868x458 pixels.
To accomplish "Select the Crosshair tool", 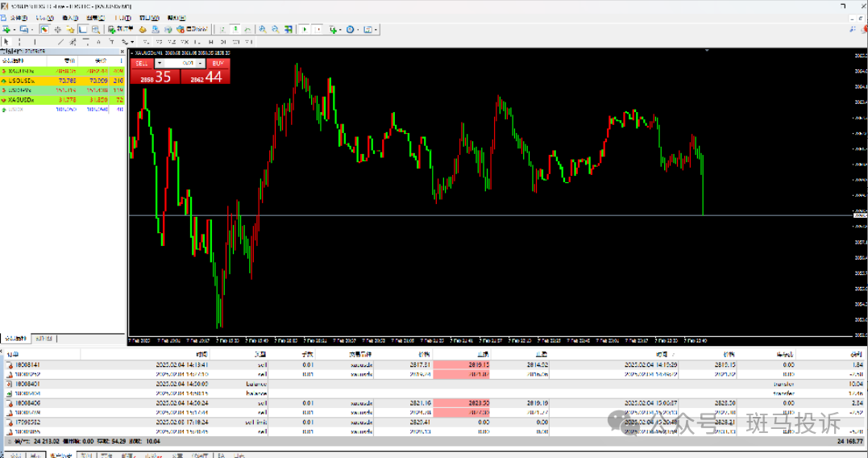I will tap(19, 42).
